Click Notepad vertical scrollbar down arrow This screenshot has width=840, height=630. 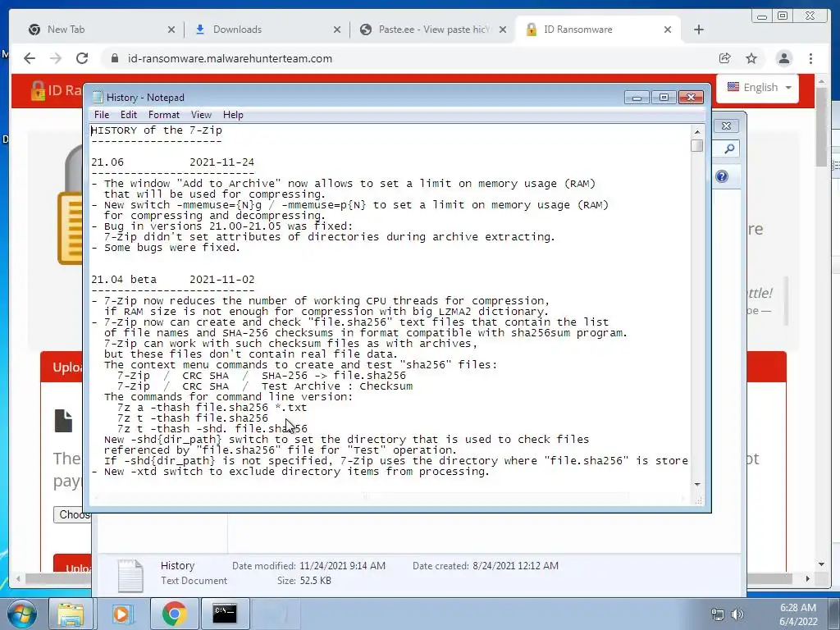click(697, 484)
